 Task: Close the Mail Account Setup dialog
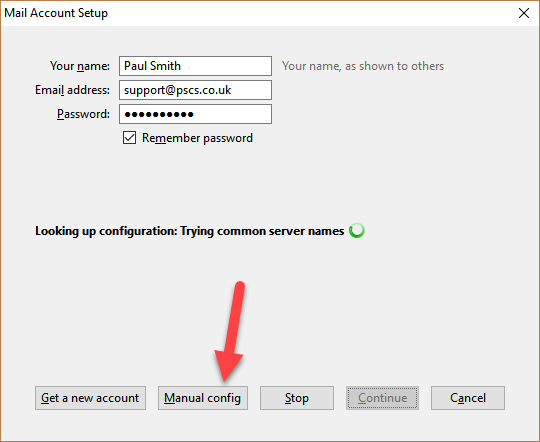524,13
